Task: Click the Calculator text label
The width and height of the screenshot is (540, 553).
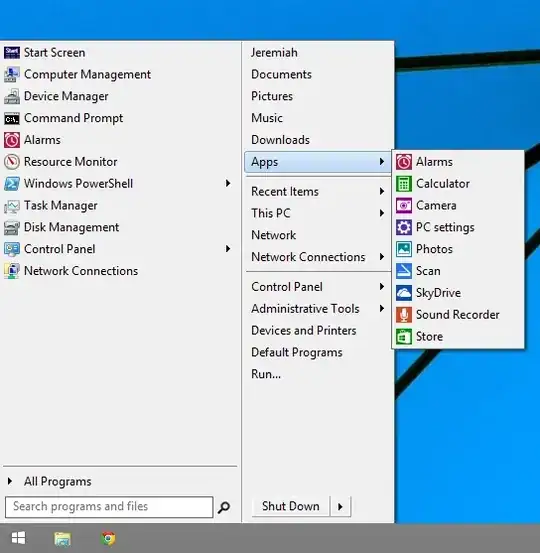Action: [443, 184]
